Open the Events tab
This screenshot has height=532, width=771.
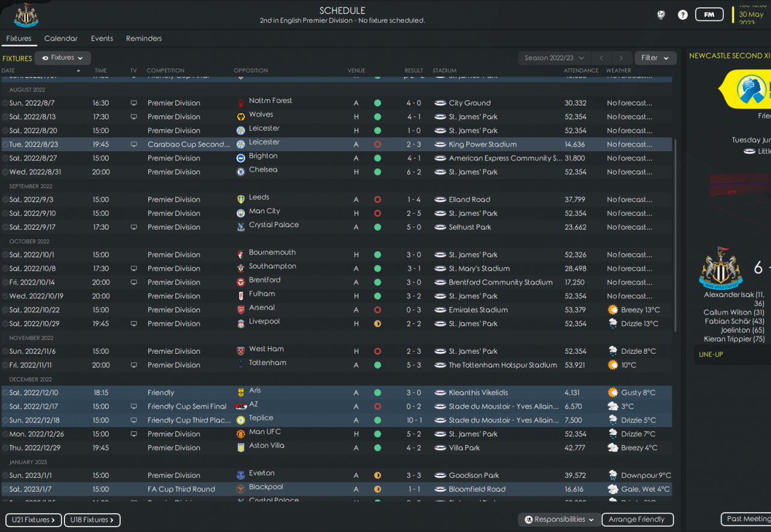point(102,39)
